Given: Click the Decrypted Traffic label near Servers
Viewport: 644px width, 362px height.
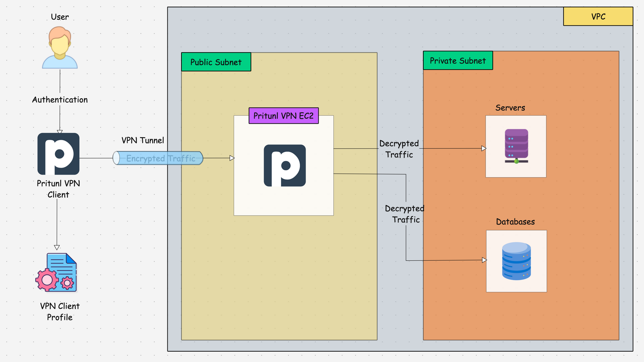Looking at the screenshot, I should click(399, 149).
